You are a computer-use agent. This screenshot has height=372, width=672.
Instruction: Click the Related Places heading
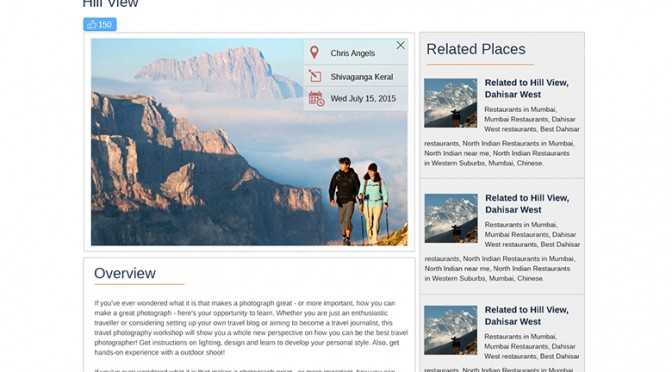476,49
